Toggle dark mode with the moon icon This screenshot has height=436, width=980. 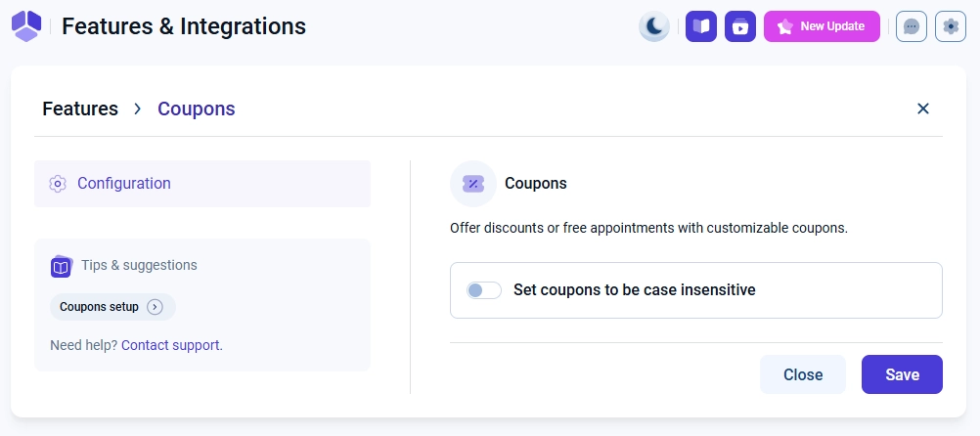[x=654, y=26]
